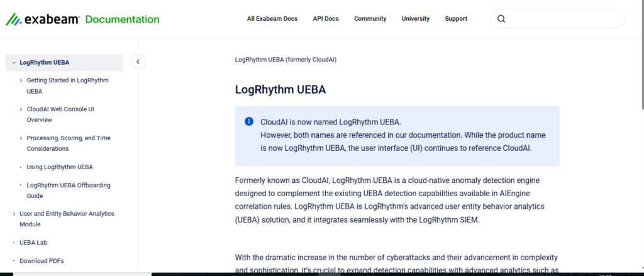This screenshot has width=644, height=276.
Task: Open CloudAI Web Console UI Overview link
Action: [x=60, y=114]
